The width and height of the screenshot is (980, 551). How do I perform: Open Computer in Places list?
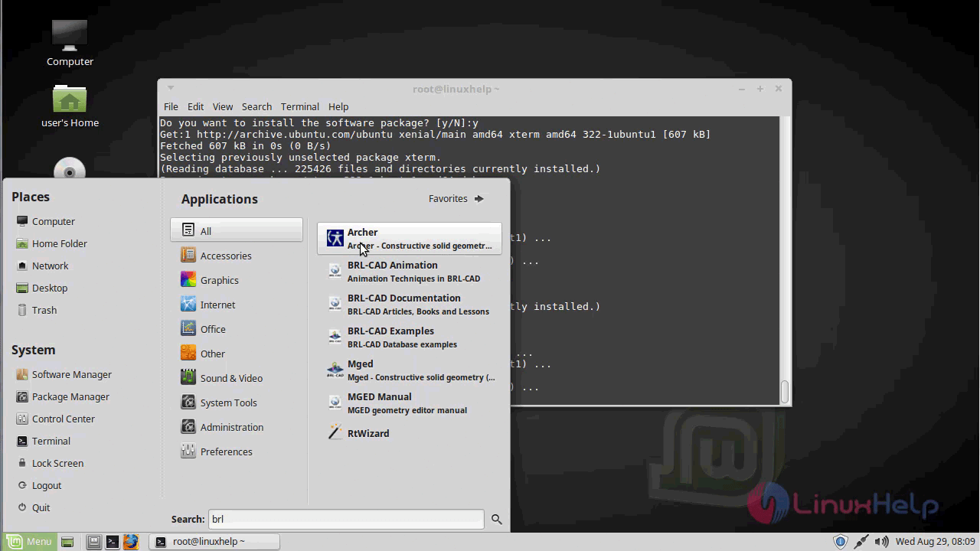click(46, 221)
